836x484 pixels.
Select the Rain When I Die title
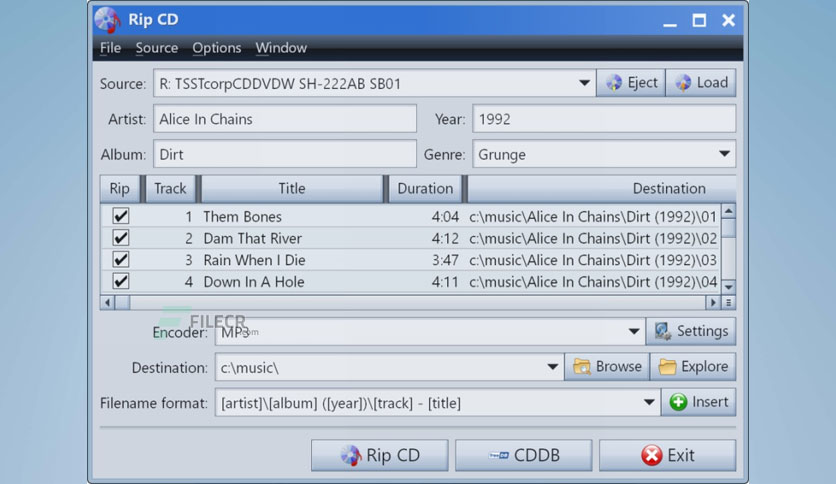click(254, 260)
